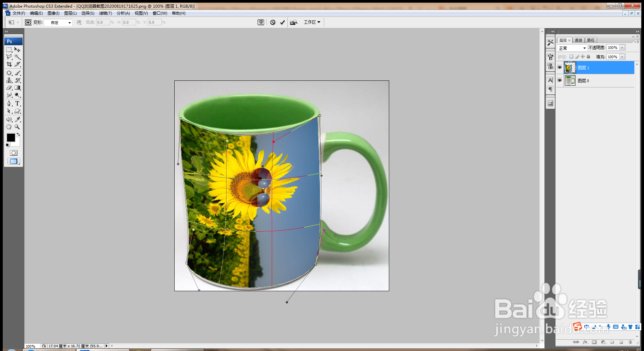This screenshot has height=351, width=644.
Task: Delete layer with the trash icon
Action: [630, 342]
